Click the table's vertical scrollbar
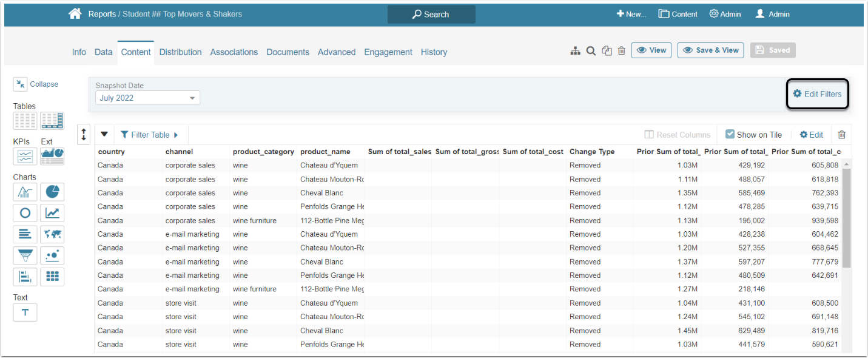Image resolution: width=868 pixels, height=358 pixels. point(847,218)
